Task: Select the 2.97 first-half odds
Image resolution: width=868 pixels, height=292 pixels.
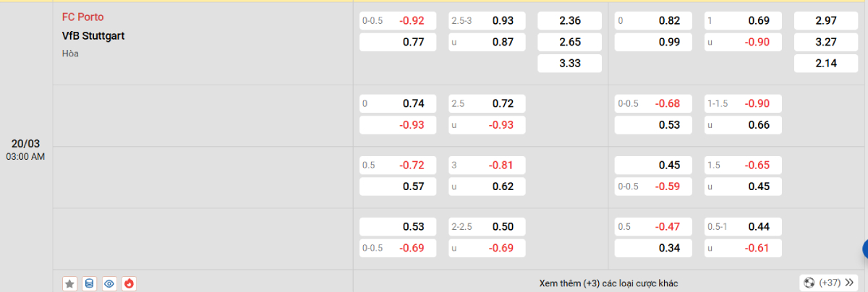Action: (825, 21)
